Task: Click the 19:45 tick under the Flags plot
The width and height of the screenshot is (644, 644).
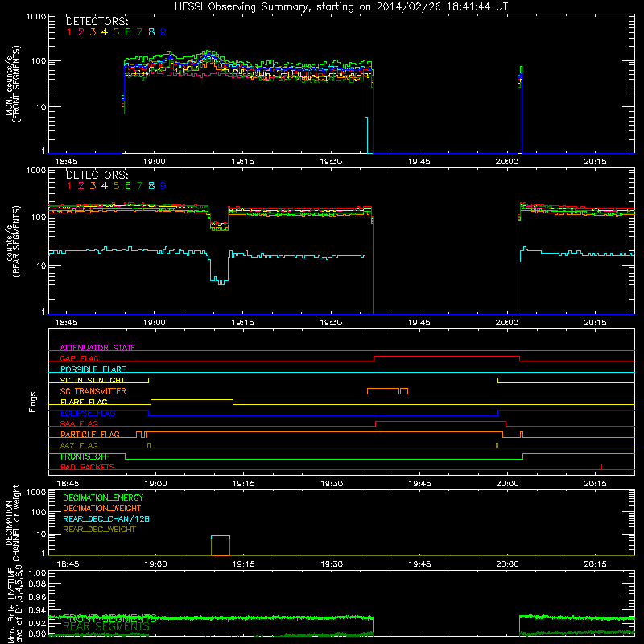Action: [x=419, y=484]
